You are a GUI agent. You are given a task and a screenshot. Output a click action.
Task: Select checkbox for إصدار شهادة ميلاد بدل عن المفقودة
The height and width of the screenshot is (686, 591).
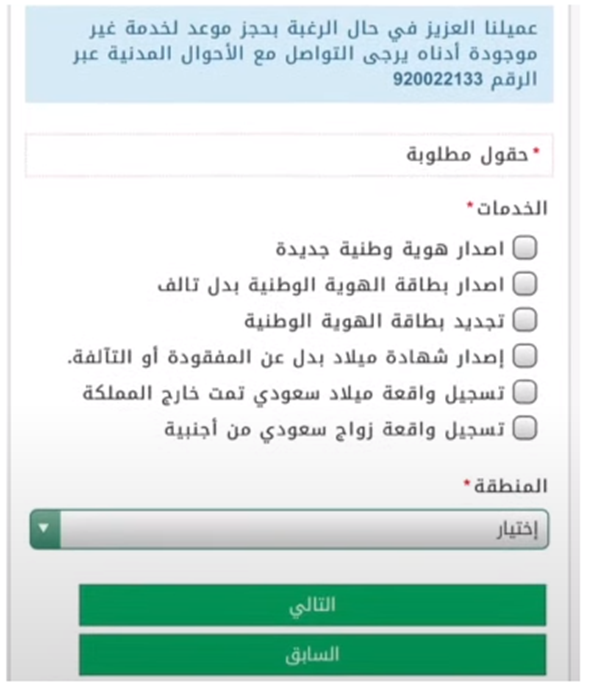click(525, 356)
